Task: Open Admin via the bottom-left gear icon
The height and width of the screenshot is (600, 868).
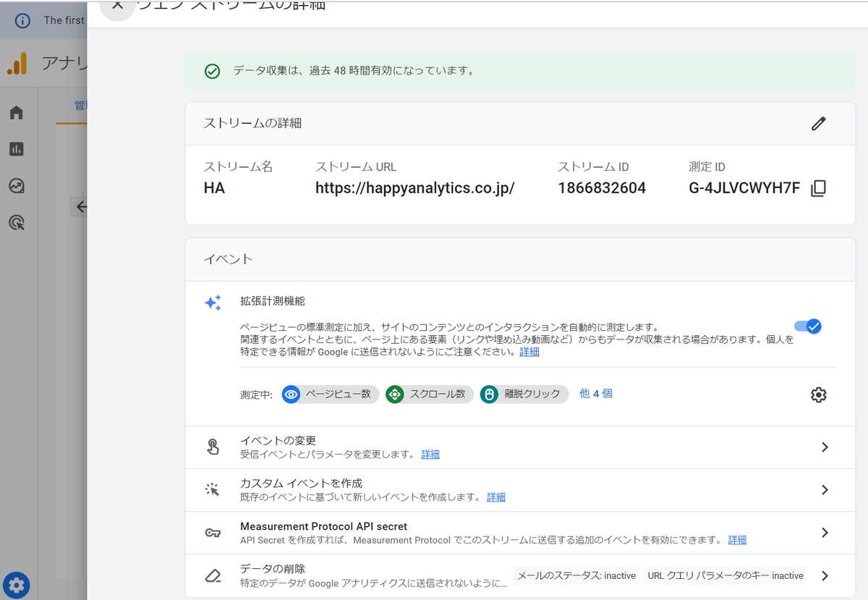Action: (17, 585)
